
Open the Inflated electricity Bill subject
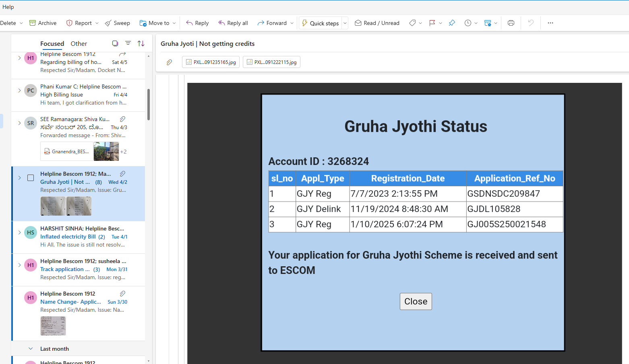point(68,236)
